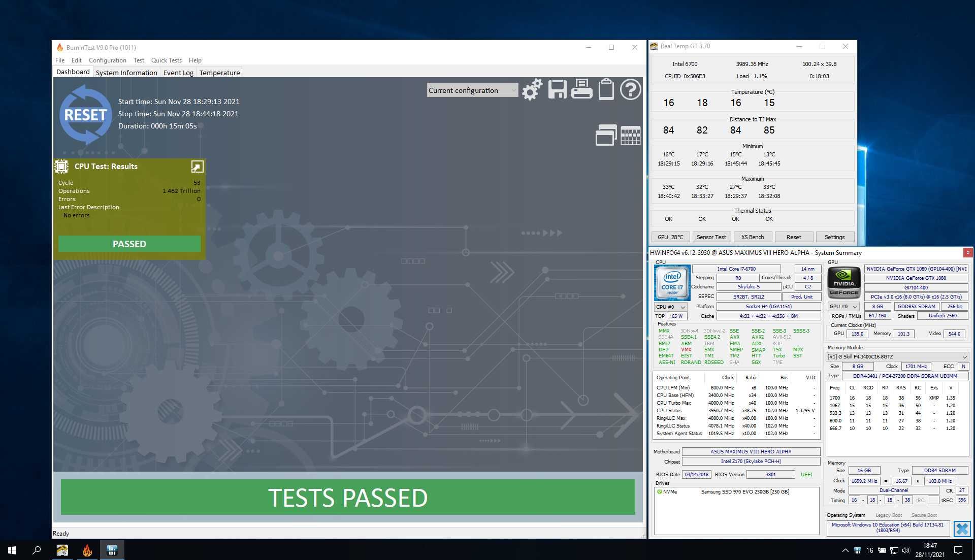This screenshot has height=560, width=975.
Task: Open the Configuration menu
Action: 108,60
